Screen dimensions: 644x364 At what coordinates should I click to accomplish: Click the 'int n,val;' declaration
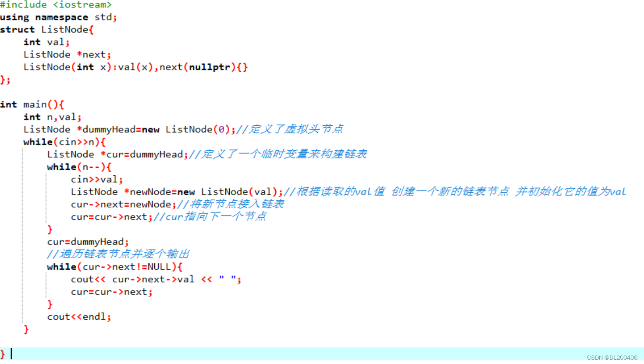coord(52,117)
